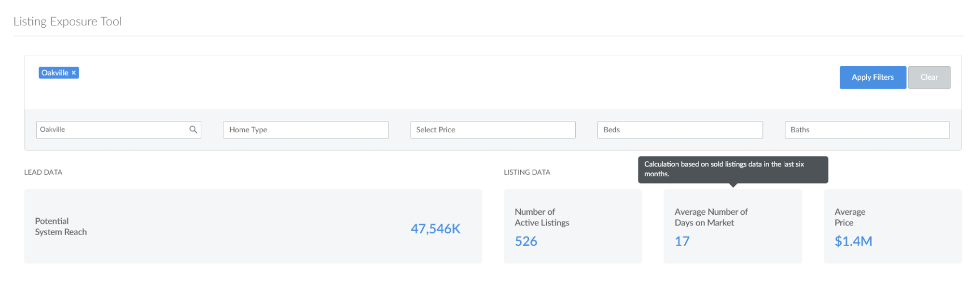Click the Potential System Reach card
980x295 pixels.
[x=253, y=227]
